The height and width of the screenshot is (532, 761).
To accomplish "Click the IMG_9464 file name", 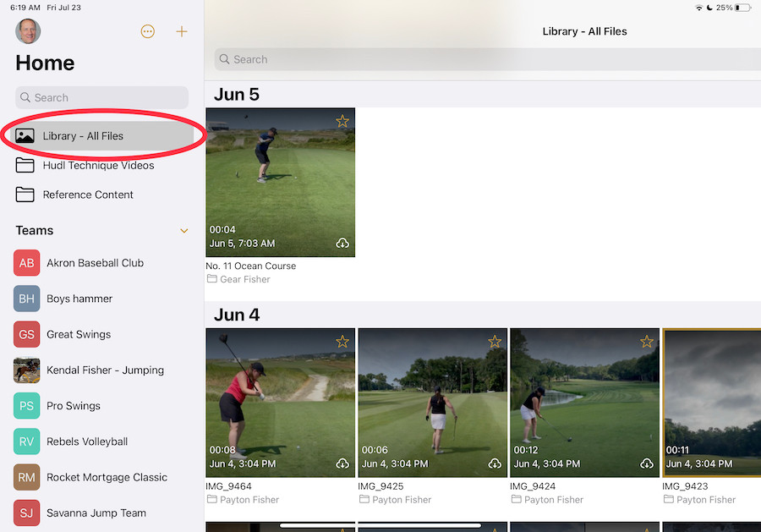I will click(228, 486).
